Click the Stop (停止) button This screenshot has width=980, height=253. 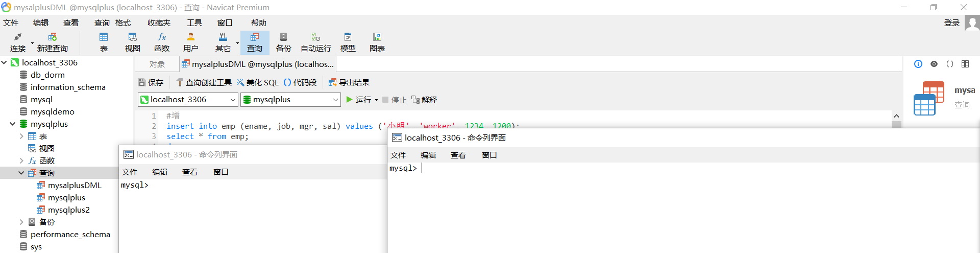pos(394,100)
